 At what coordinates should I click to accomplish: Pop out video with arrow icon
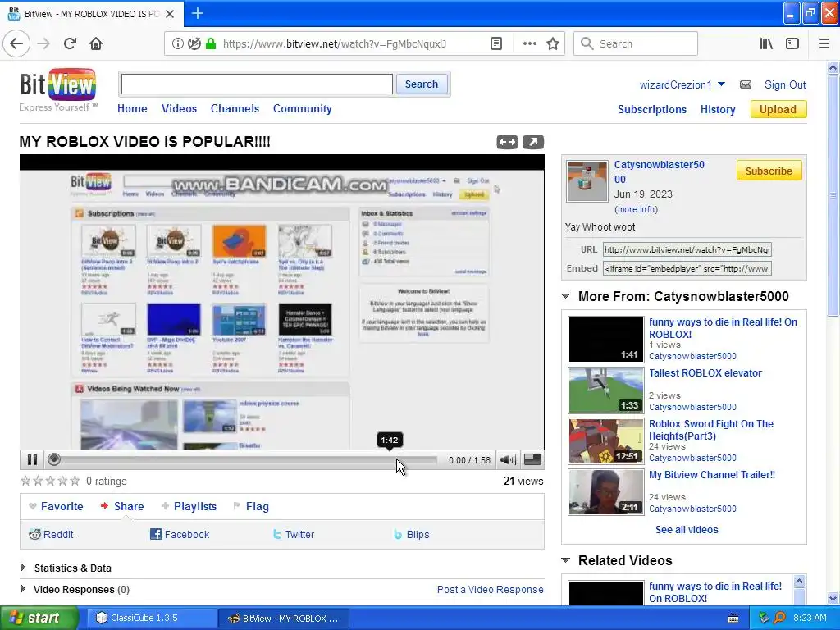click(533, 142)
